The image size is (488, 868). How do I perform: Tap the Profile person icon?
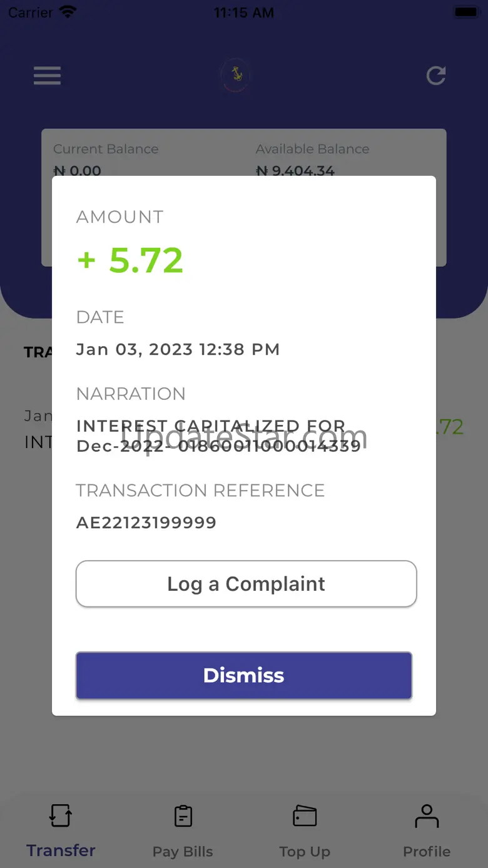point(427,816)
